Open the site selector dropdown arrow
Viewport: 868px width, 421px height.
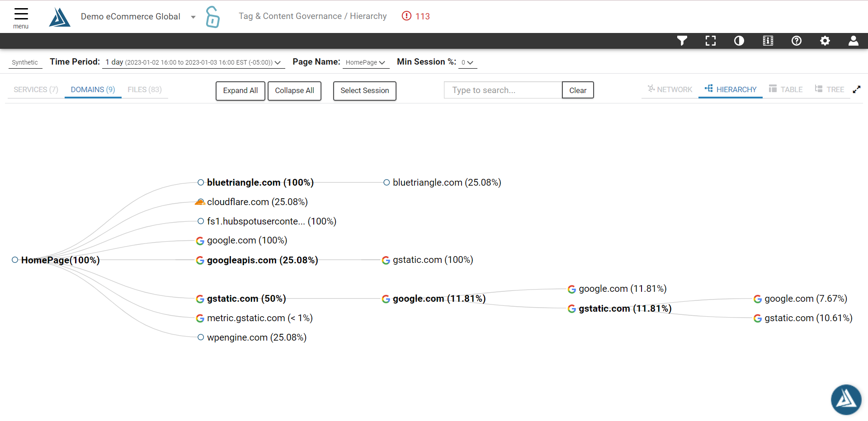(x=193, y=17)
